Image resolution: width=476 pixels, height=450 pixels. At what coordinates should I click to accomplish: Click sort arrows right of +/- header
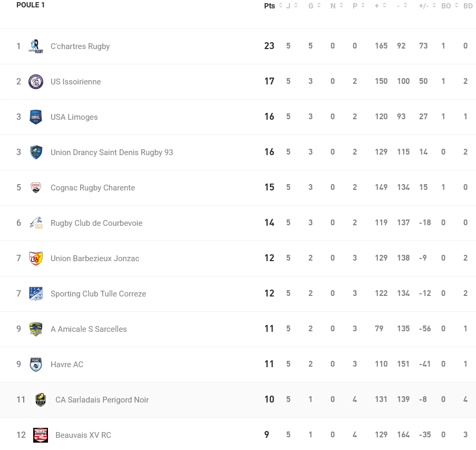pos(434,6)
